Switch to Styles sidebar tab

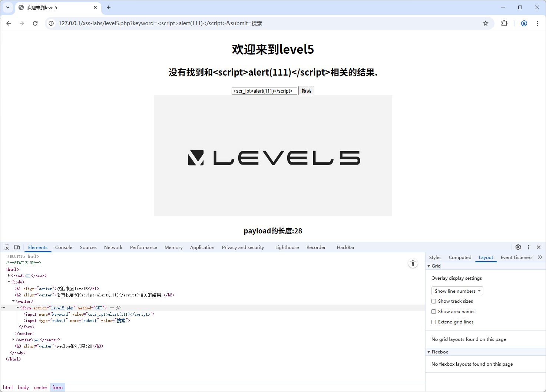point(435,258)
